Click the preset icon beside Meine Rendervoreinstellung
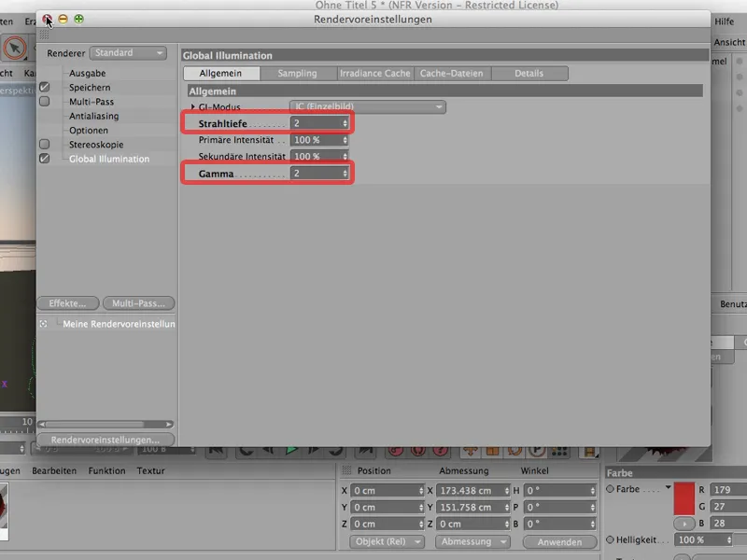This screenshot has height=560, width=747. [x=43, y=324]
